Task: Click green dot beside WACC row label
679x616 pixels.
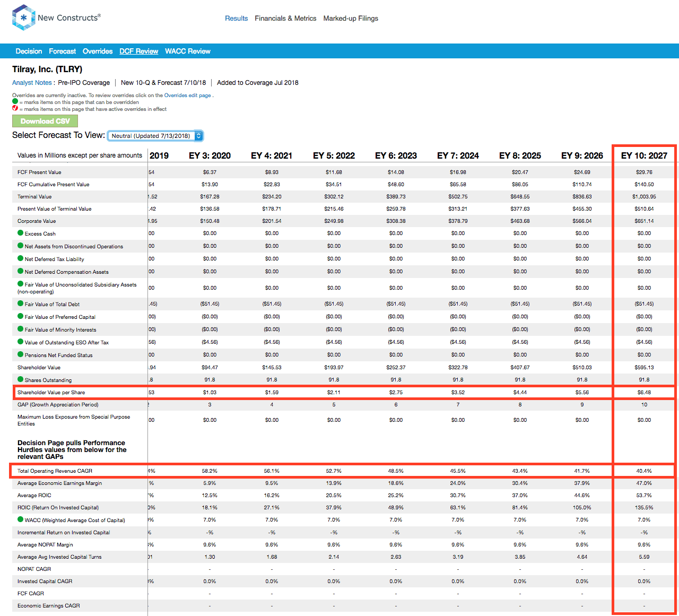Action: (x=21, y=519)
